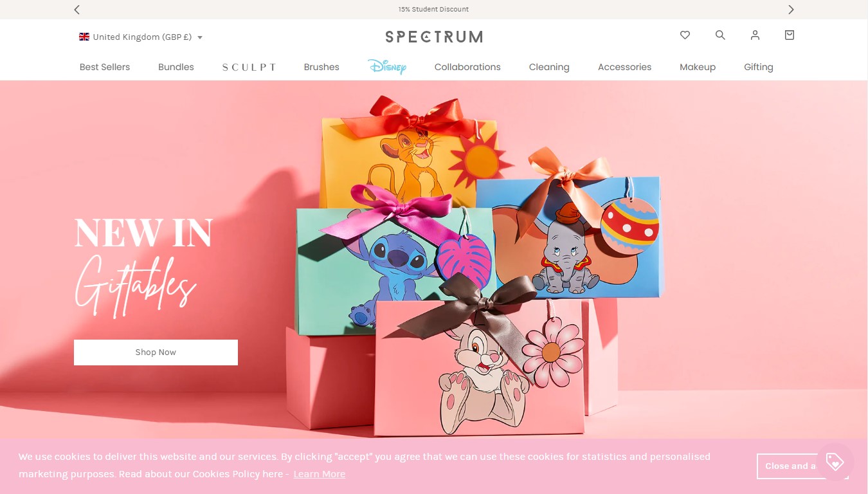Image resolution: width=868 pixels, height=494 pixels.
Task: Go to the SCULPT section
Action: coord(249,67)
